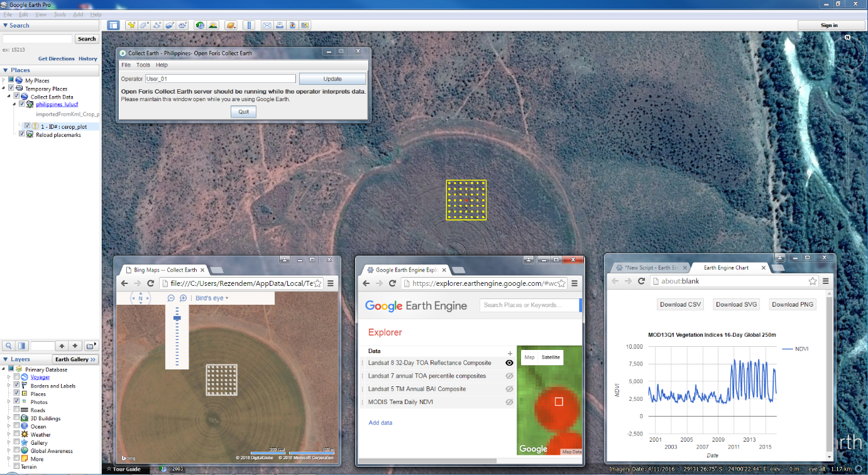Show the Landsat 7 annual TOA layer
Viewport: 868px width, 475px height.
tap(509, 376)
